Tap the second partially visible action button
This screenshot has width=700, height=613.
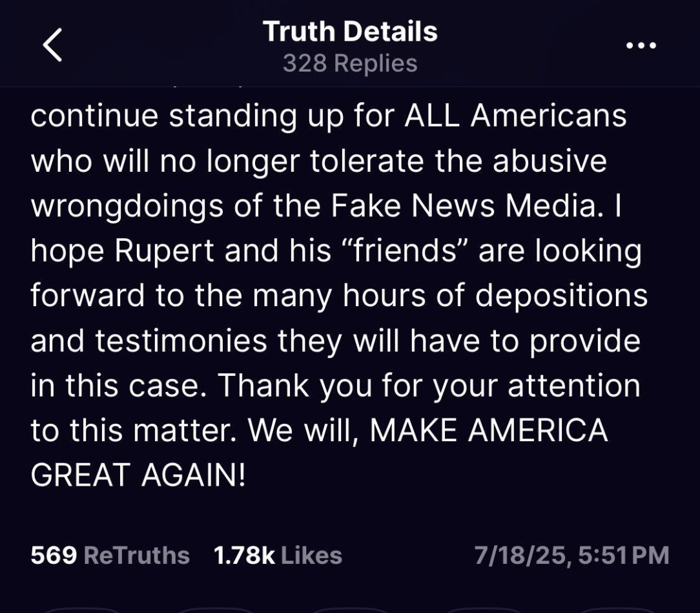pyautogui.click(x=215, y=610)
